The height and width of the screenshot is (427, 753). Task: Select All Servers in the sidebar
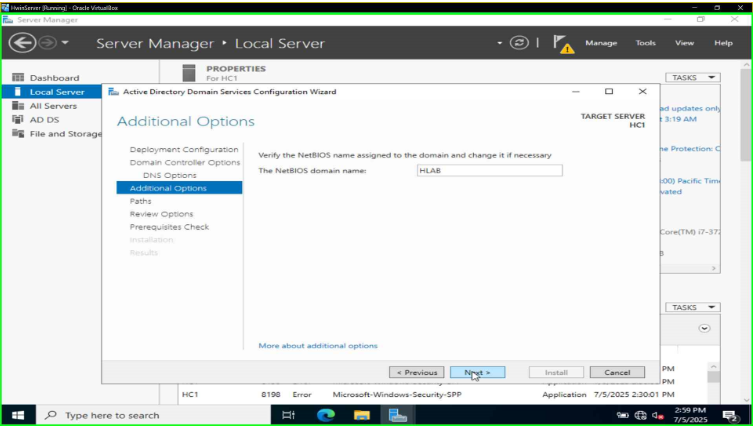point(52,106)
